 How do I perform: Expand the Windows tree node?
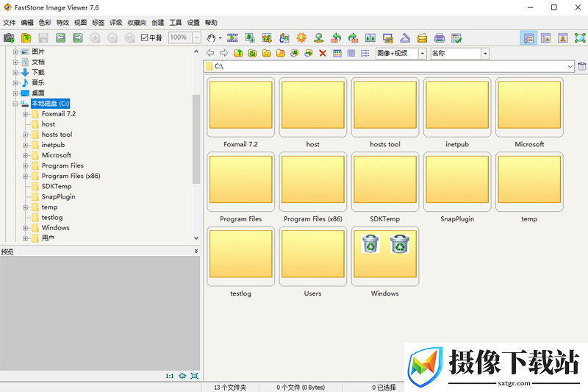25,228
